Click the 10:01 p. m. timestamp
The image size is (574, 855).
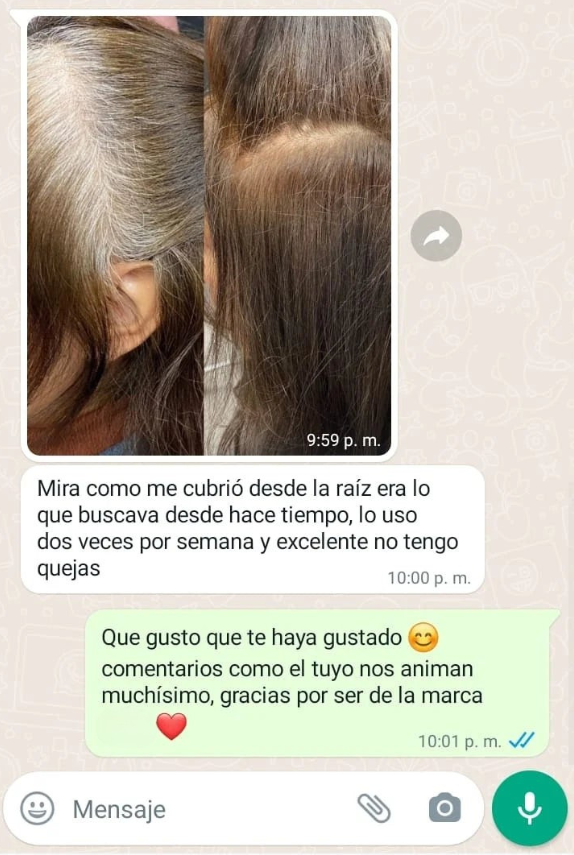(x=460, y=741)
